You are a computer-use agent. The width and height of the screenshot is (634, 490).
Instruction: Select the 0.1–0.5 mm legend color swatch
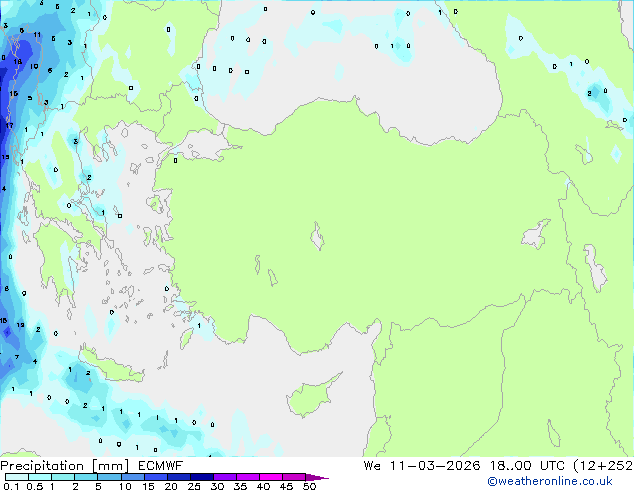point(17,477)
